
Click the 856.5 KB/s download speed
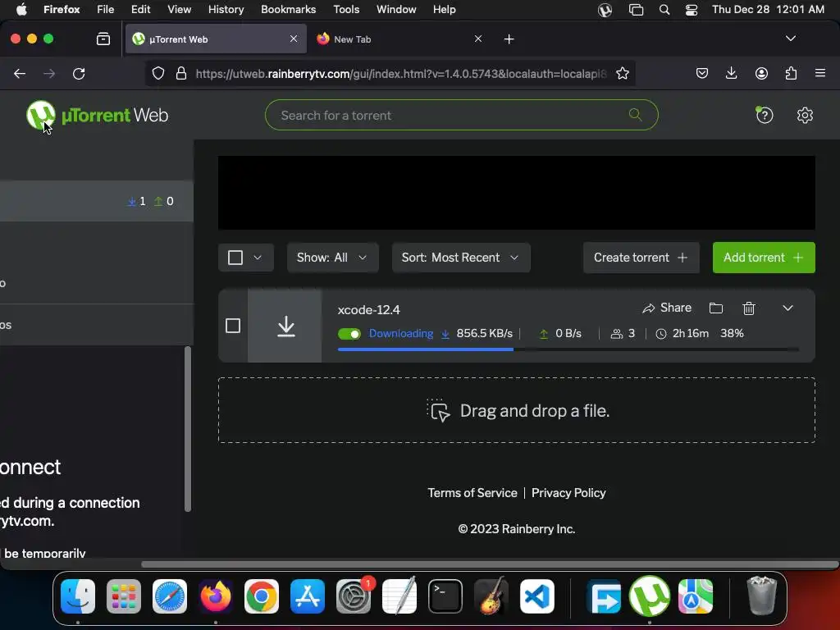click(x=484, y=334)
